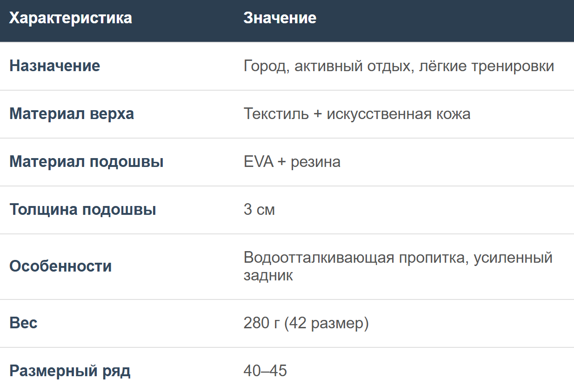Select the 'Особенности' row label
The width and height of the screenshot is (574, 392).
60,266
